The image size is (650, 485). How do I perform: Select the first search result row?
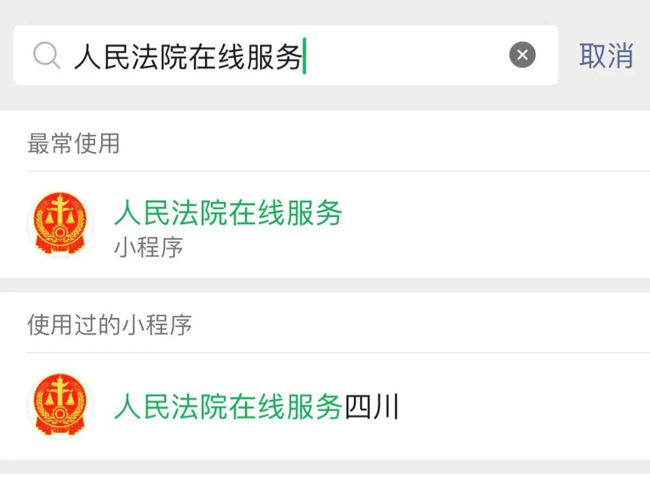point(325,225)
